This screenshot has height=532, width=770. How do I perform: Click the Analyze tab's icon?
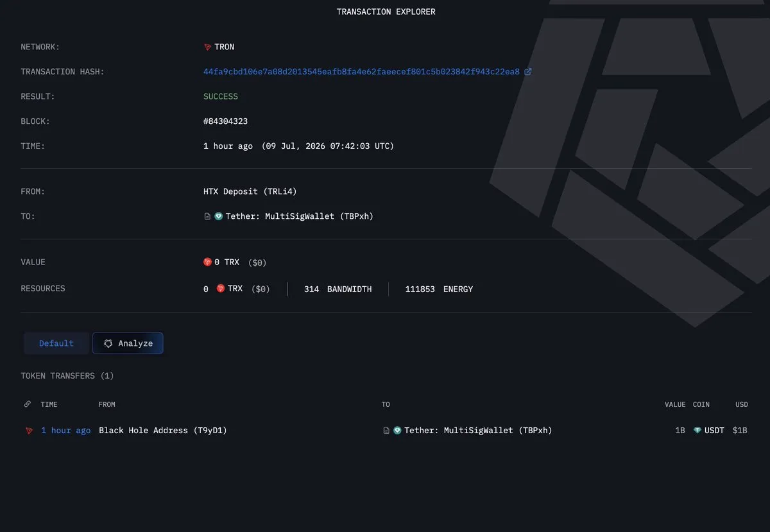[x=108, y=343]
